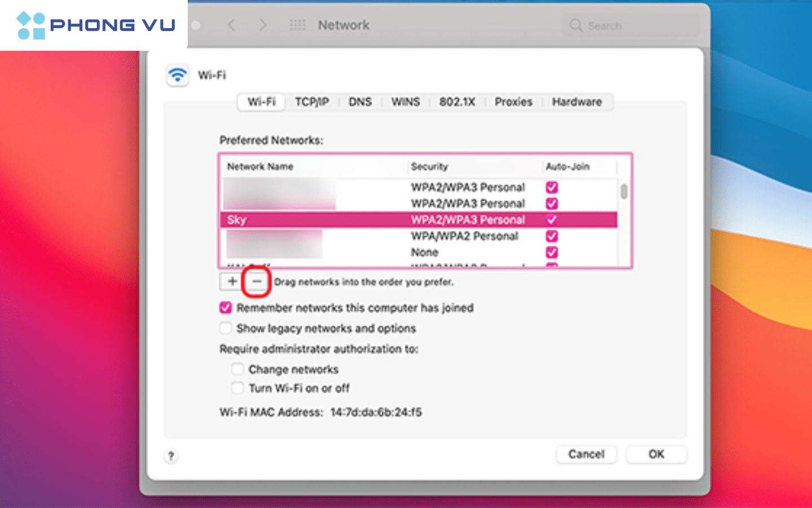Toggle Auto-Join for the None security network
The width and height of the screenshot is (812, 508).
coord(551,252)
